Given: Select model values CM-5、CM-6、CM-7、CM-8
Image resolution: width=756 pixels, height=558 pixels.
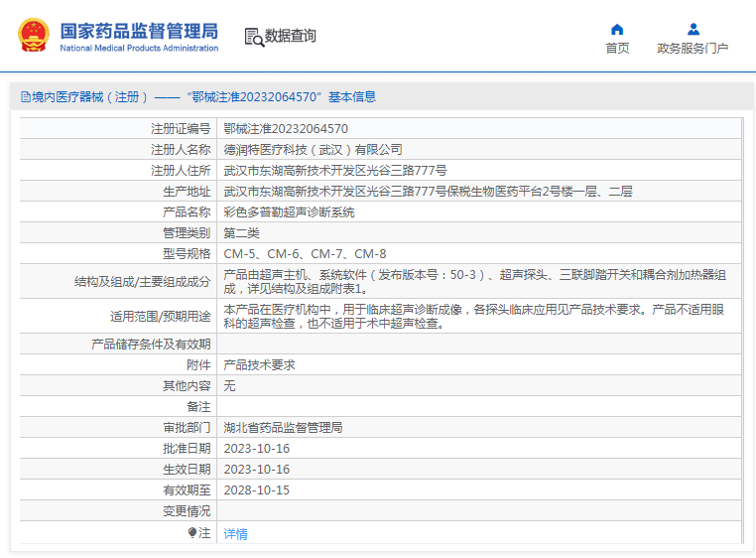Looking at the screenshot, I should coord(305,254).
